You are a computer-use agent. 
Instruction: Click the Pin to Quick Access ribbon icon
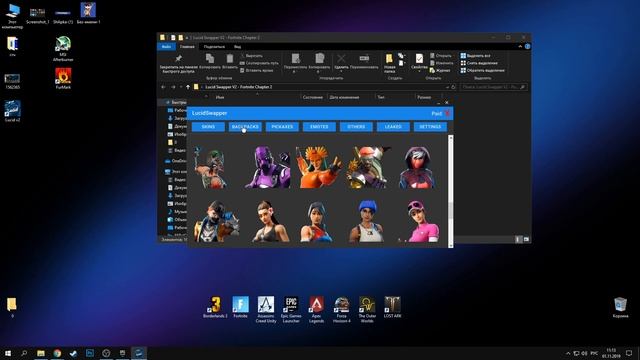pos(178,59)
